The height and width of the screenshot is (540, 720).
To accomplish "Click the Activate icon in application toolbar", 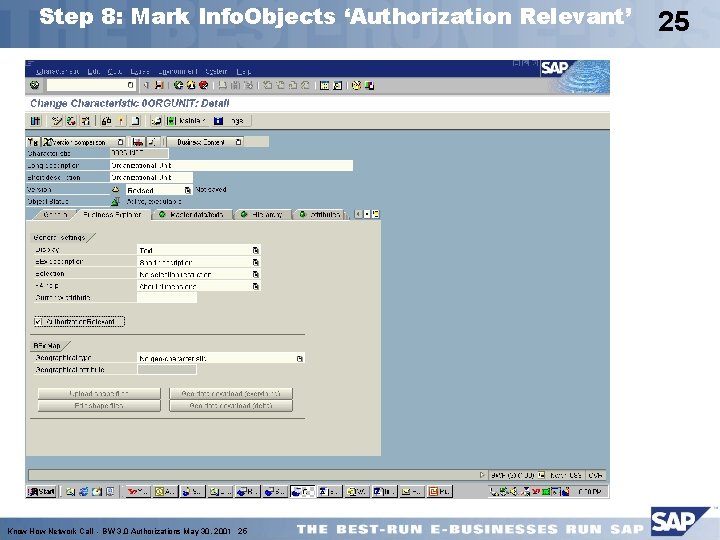I will [x=120, y=121].
